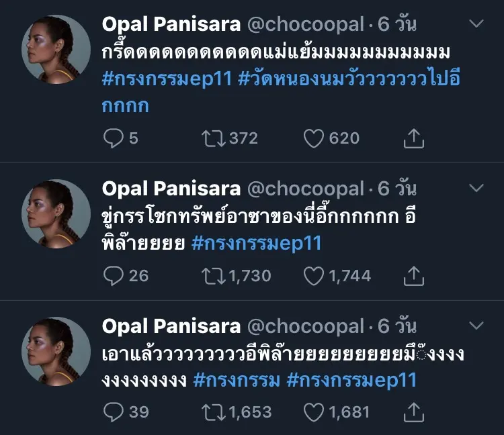Expand the second tweet's options chevron

(x=476, y=188)
